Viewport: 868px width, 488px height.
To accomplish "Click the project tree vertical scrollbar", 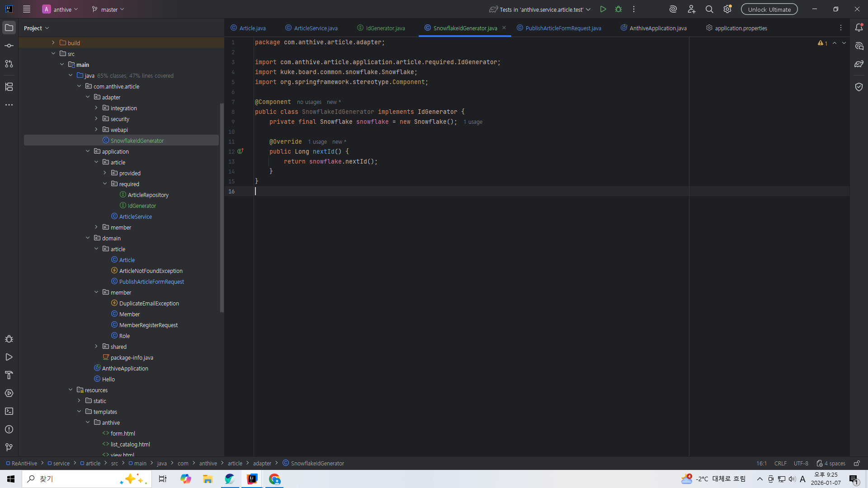I will pos(222,208).
